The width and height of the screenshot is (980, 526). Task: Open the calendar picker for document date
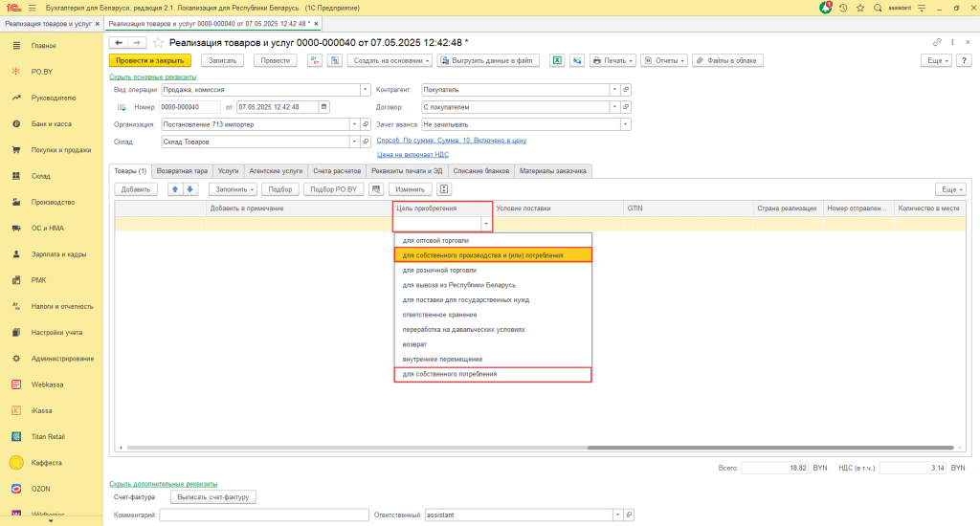(x=323, y=107)
